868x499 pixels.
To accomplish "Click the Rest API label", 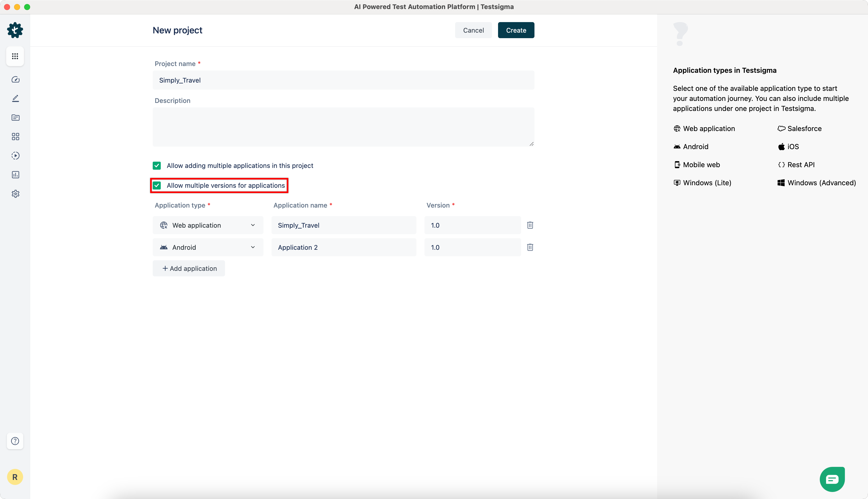I will tap(801, 165).
